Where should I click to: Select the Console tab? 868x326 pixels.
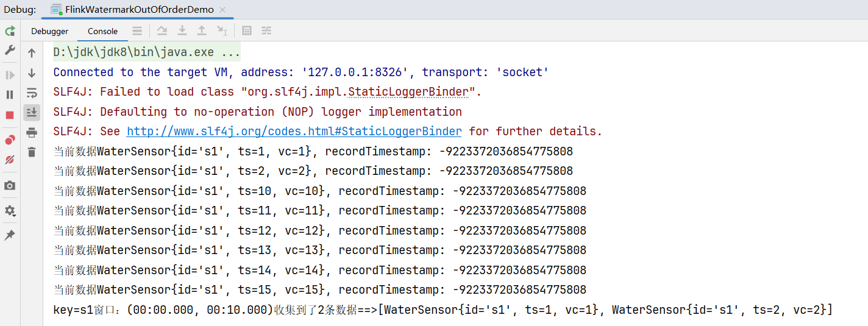102,31
